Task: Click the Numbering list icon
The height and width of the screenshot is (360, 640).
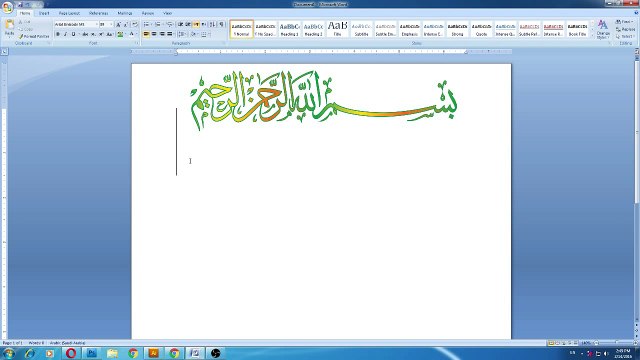Action: pyautogui.click(x=158, y=24)
